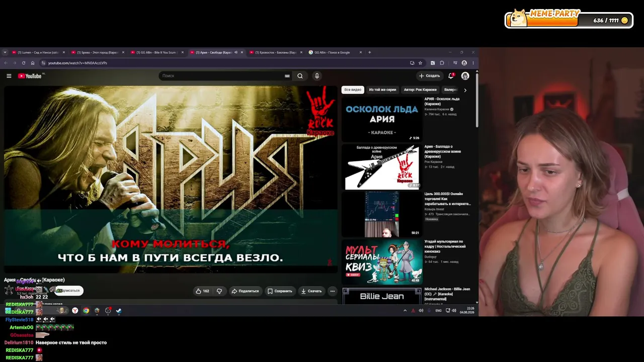This screenshot has height=362, width=644.
Task: Select the 'Все видео' filter chip
Action: pos(353,90)
